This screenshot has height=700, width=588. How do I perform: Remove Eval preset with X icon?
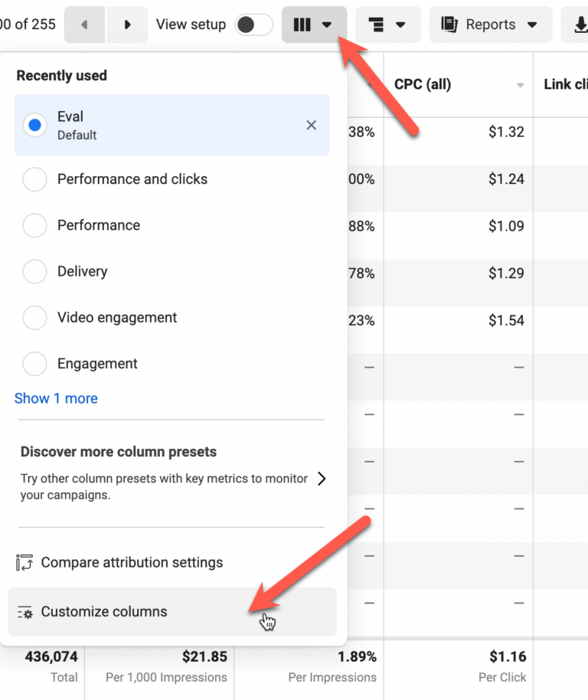tap(311, 125)
